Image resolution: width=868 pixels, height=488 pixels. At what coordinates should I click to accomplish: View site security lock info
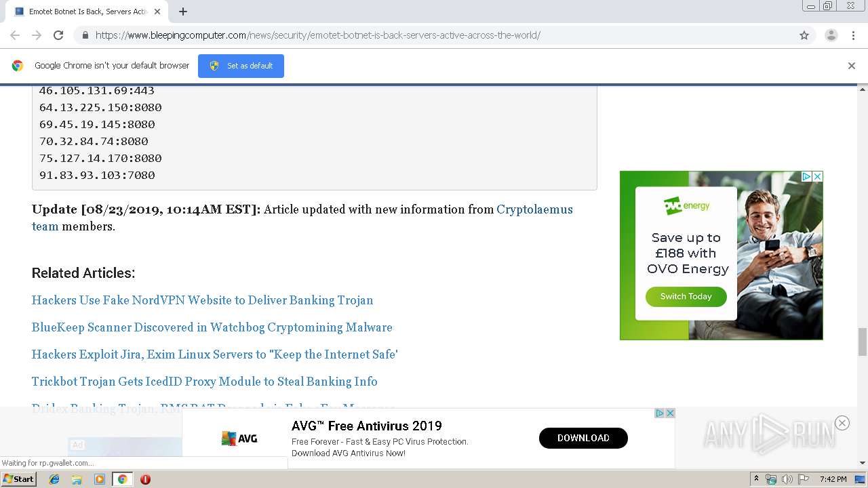coord(85,35)
